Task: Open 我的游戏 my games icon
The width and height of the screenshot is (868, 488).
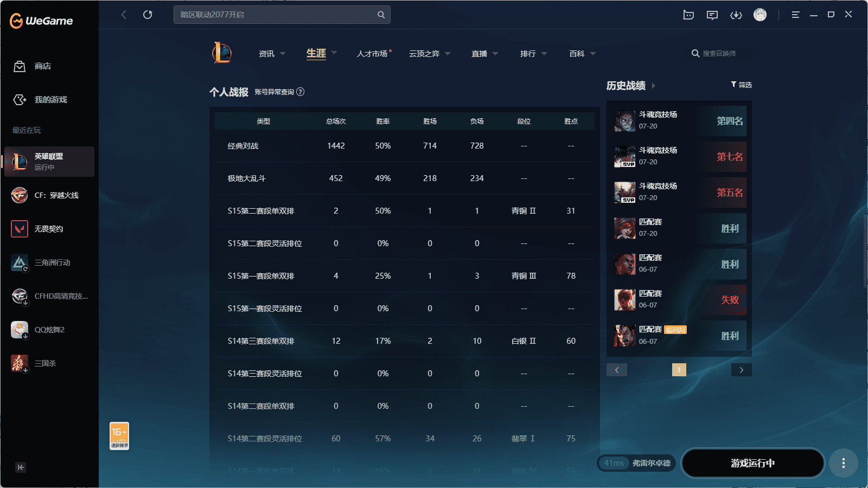Action: pos(20,100)
